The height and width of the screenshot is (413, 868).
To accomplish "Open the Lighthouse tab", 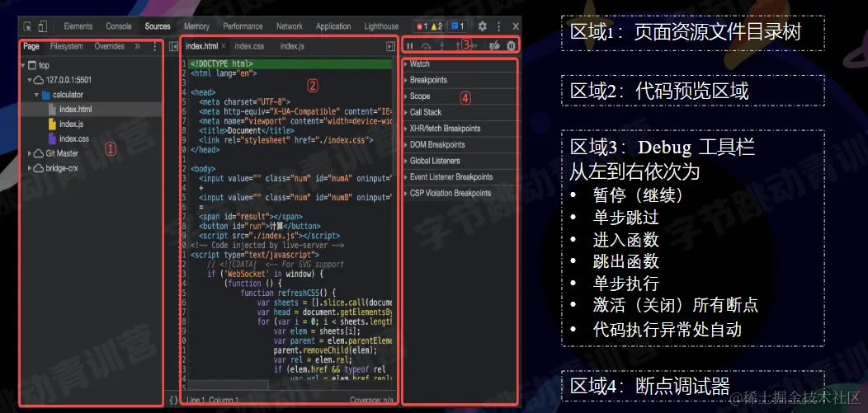I will pos(381,26).
